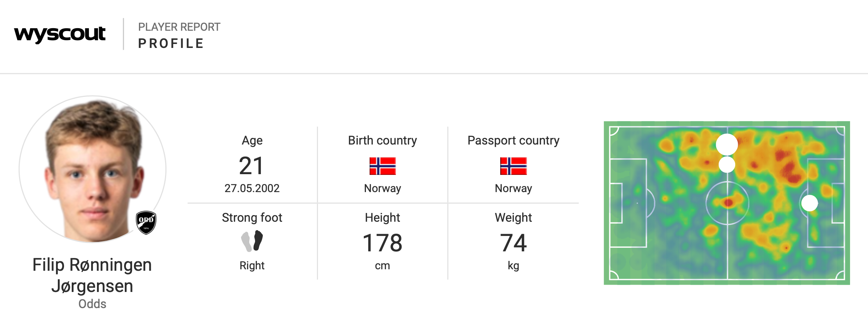Select the smaller white dot below the largest one

click(727, 165)
